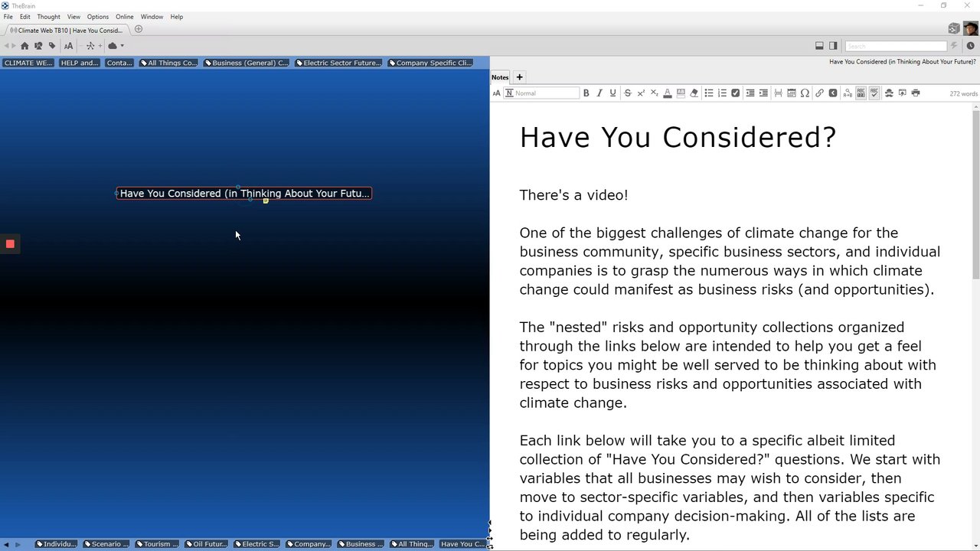Viewport: 980px width, 551px height.
Task: Open the Edit menu
Action: tap(25, 17)
